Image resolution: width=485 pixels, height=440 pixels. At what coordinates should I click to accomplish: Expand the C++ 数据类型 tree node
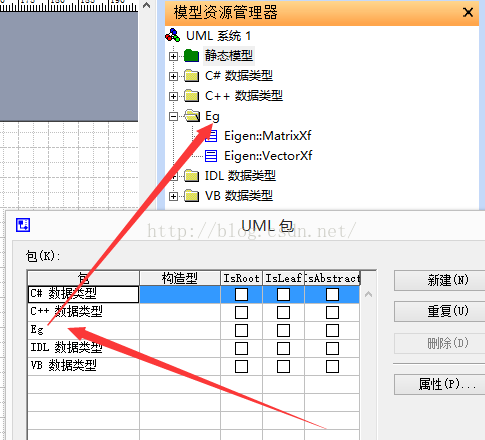point(173,96)
